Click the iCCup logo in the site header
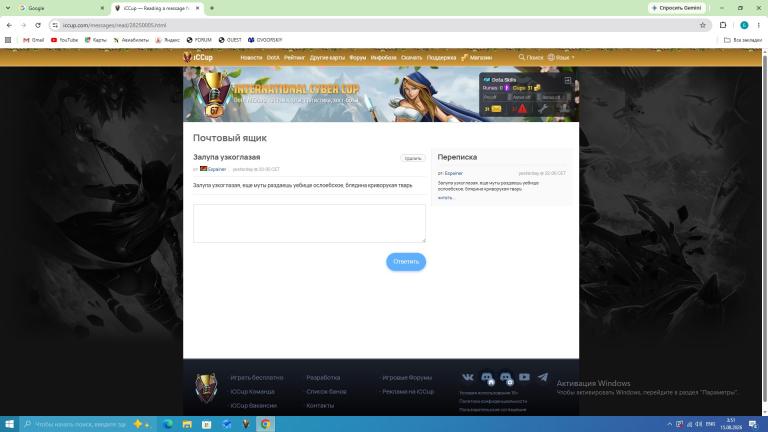 point(198,57)
